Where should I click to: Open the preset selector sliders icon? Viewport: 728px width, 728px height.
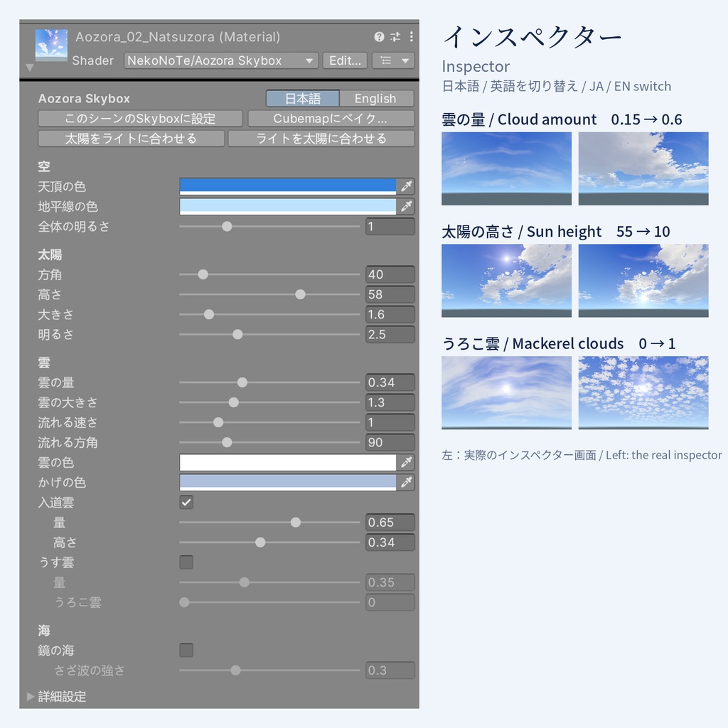pyautogui.click(x=395, y=37)
